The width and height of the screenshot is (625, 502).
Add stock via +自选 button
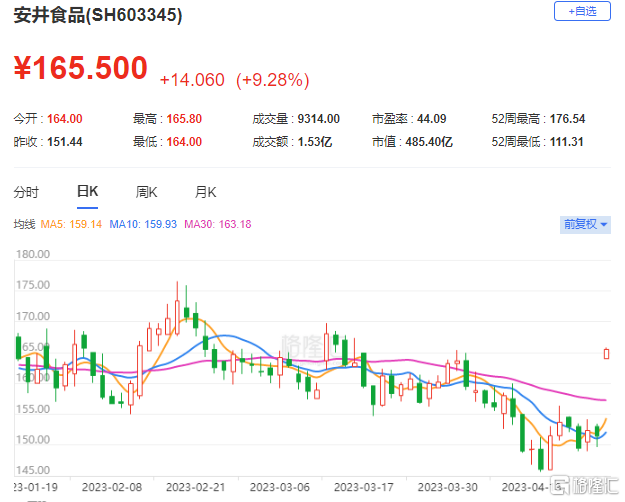tap(582, 11)
